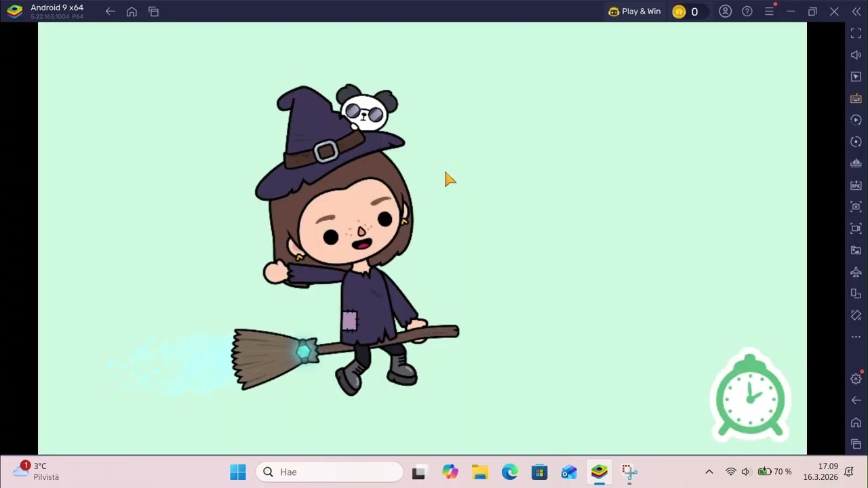Open recent apps icon in title bar

(x=154, y=12)
